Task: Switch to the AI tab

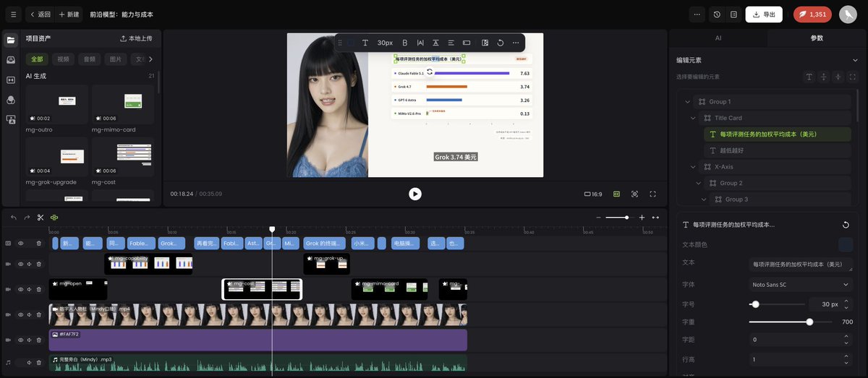Action: pyautogui.click(x=718, y=38)
